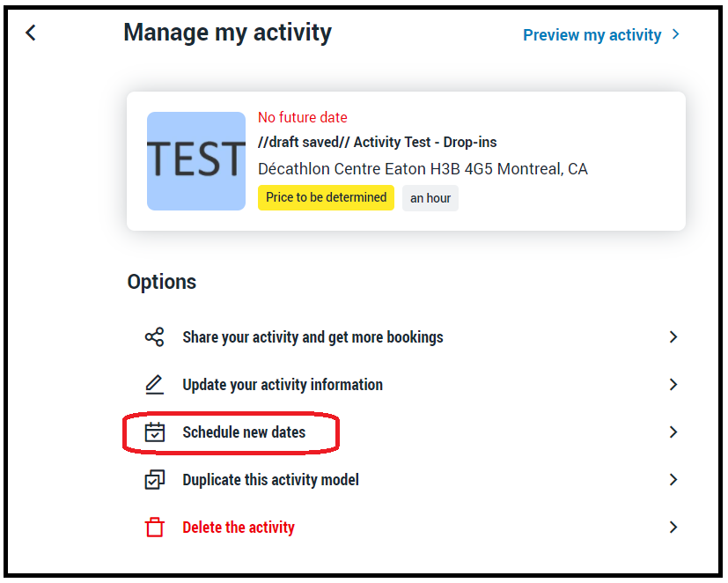Open Share your activity and get more bookings
The image size is (728, 583).
[313, 337]
